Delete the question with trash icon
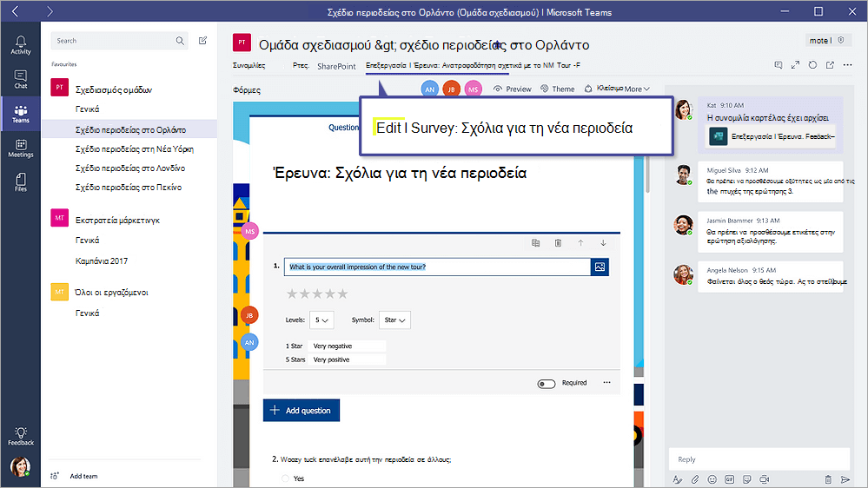 558,243
